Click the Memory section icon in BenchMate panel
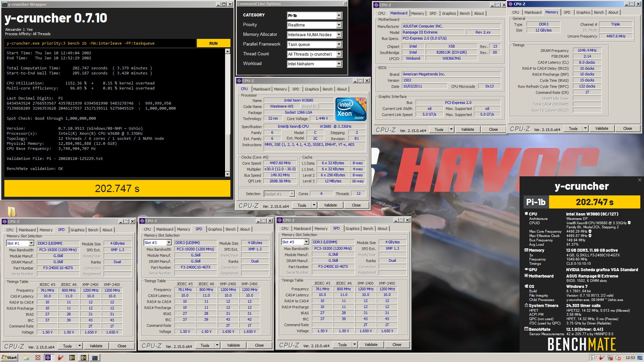 (x=526, y=250)
